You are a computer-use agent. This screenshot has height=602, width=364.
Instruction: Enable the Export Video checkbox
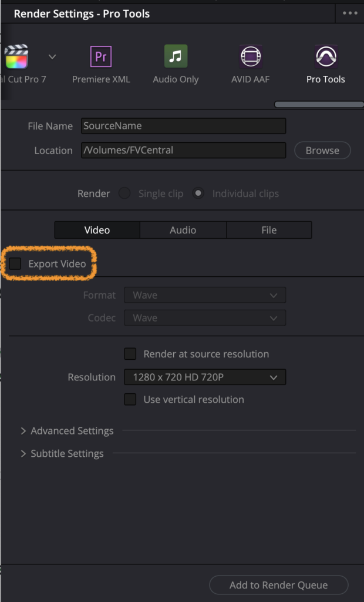[x=15, y=264]
